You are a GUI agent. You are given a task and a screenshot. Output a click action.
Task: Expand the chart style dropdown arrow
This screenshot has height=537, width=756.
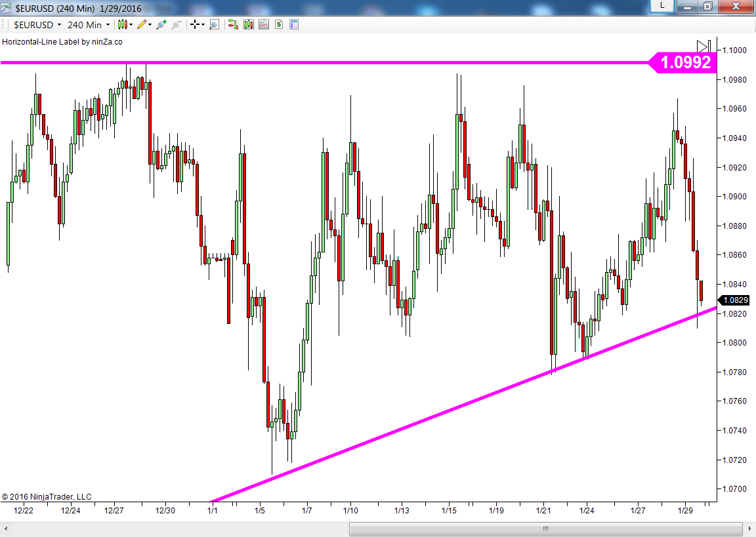coord(131,24)
